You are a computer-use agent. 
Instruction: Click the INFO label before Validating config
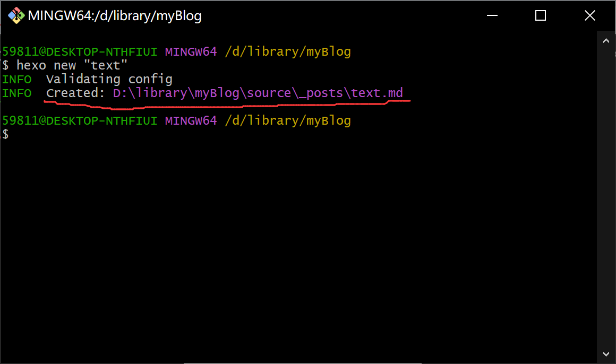17,79
